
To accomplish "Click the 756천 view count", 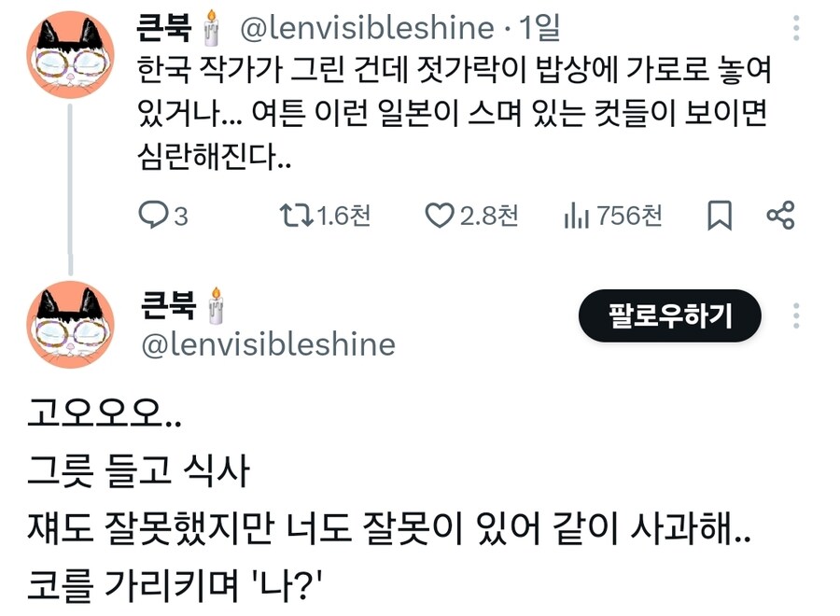I will [x=629, y=216].
